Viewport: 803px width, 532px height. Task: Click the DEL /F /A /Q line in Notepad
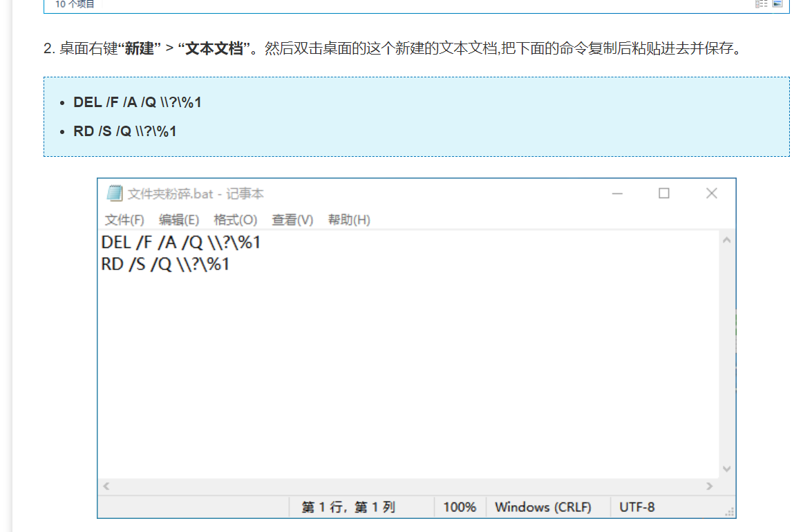click(181, 243)
